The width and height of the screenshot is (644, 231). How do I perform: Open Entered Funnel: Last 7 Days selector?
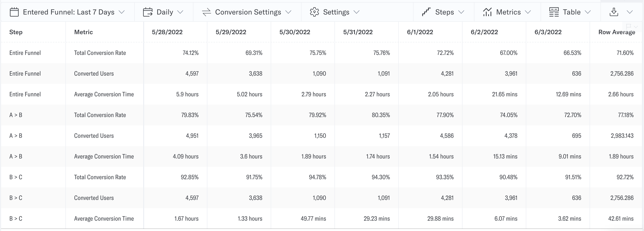pyautogui.click(x=69, y=12)
